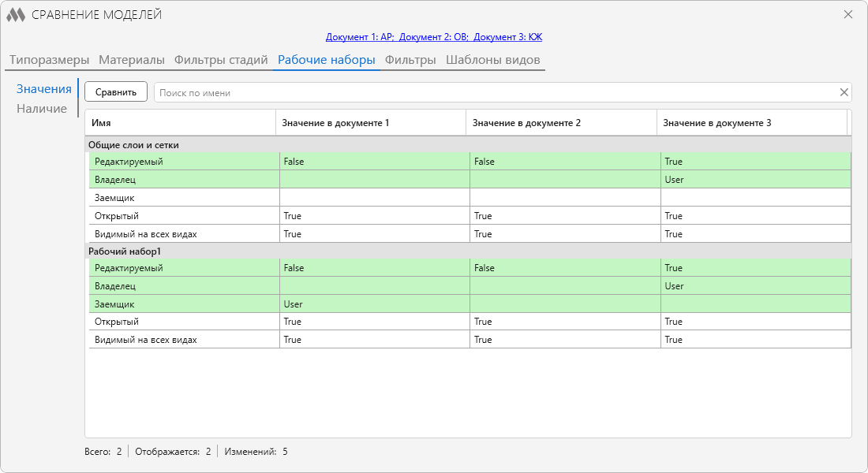Open the Шаблоны видов tab
This screenshot has height=473, width=868.
492,60
